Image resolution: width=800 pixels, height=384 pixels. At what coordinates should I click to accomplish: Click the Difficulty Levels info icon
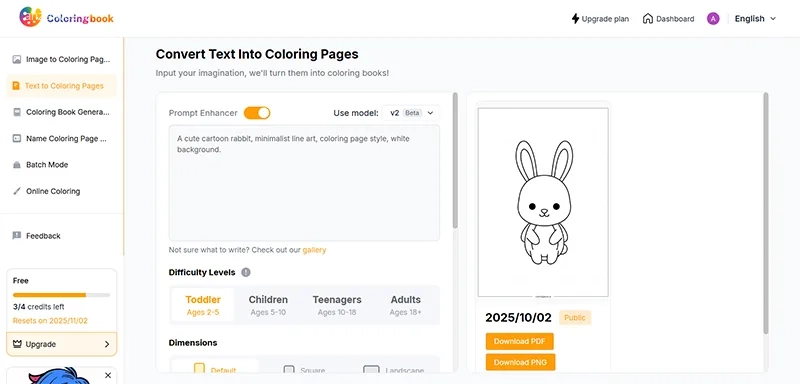[x=246, y=272]
